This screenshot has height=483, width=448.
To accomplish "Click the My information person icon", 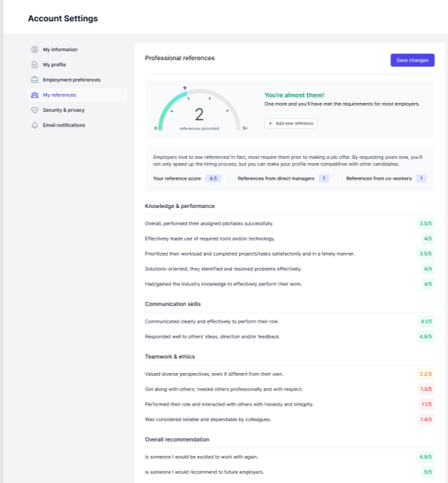I will 35,50.
